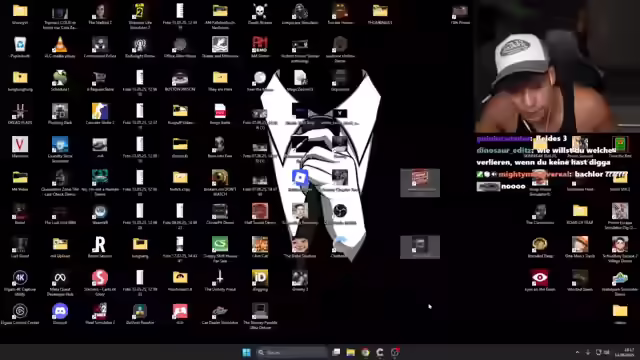The image size is (640, 360).
Task: Open the Recycle Bin desktop icon
Action: pyautogui.click(x=20, y=44)
